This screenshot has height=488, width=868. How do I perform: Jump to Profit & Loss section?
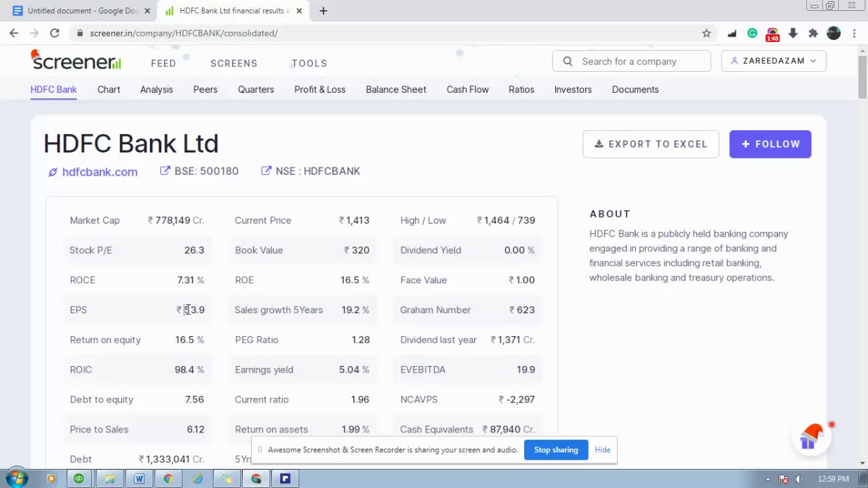pyautogui.click(x=319, y=89)
